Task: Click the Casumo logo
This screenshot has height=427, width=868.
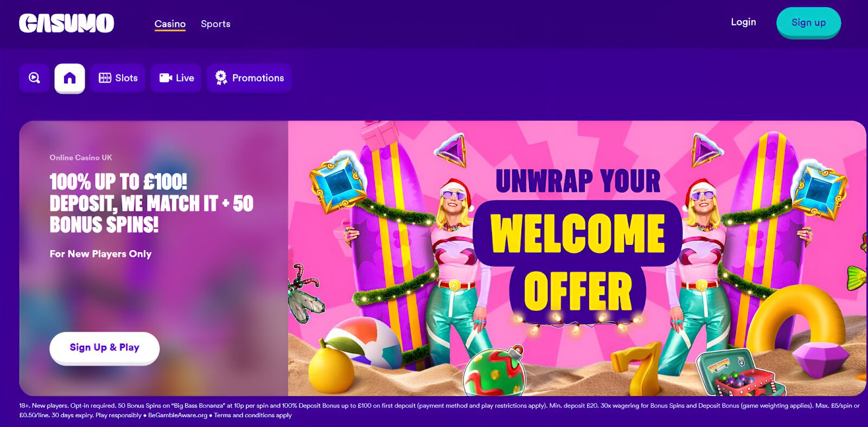Action: click(66, 23)
